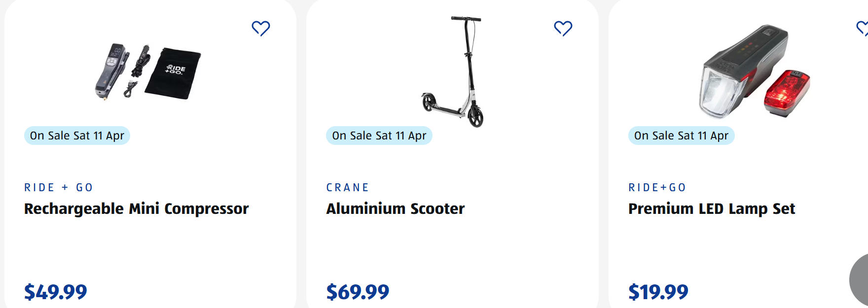
Task: Click the $19.99 lamp set price
Action: click(x=658, y=292)
